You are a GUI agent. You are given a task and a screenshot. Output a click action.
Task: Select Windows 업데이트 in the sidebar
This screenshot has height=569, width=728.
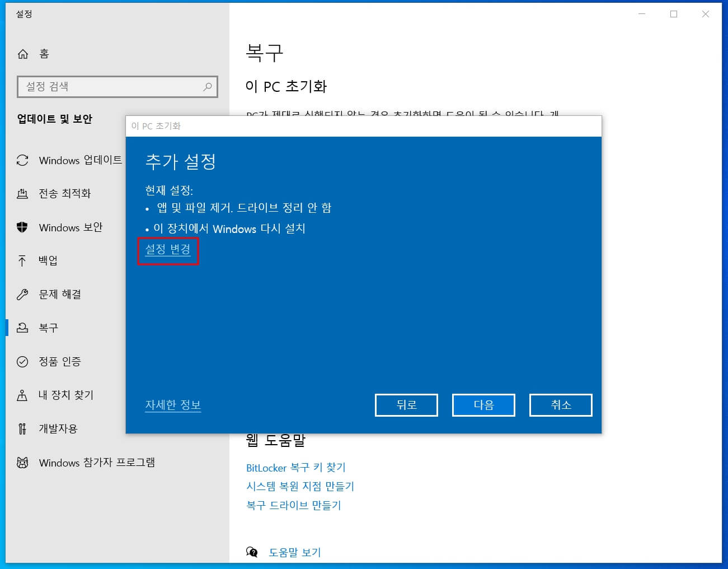[x=22, y=160]
